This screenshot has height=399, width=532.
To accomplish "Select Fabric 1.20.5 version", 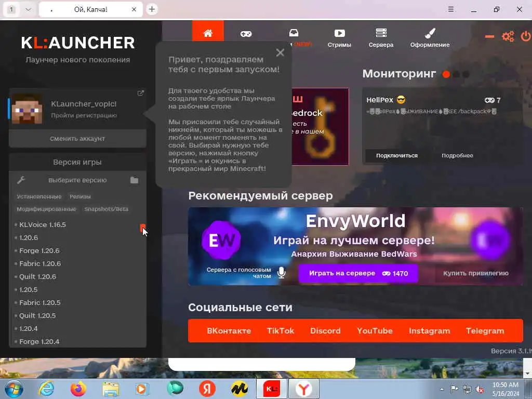I will 39,302.
